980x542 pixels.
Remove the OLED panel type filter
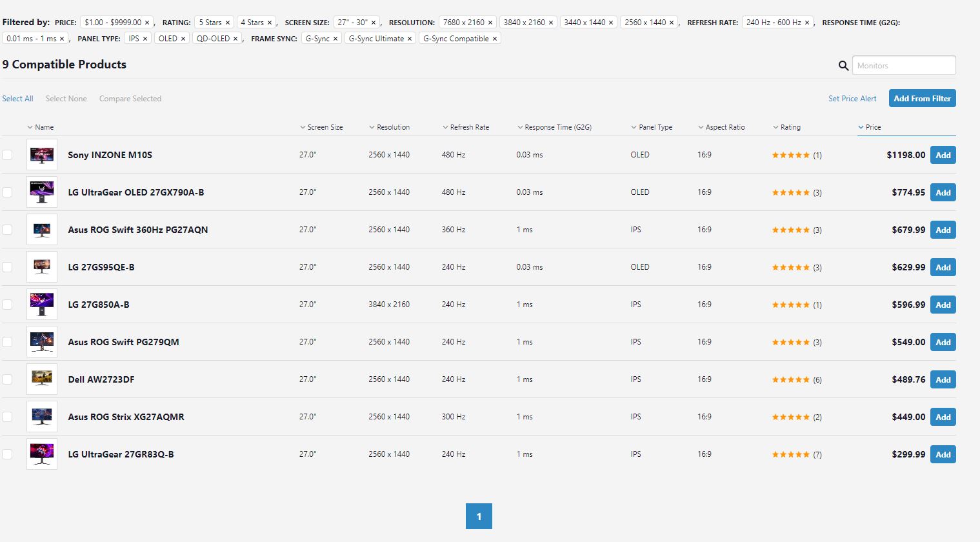point(183,39)
